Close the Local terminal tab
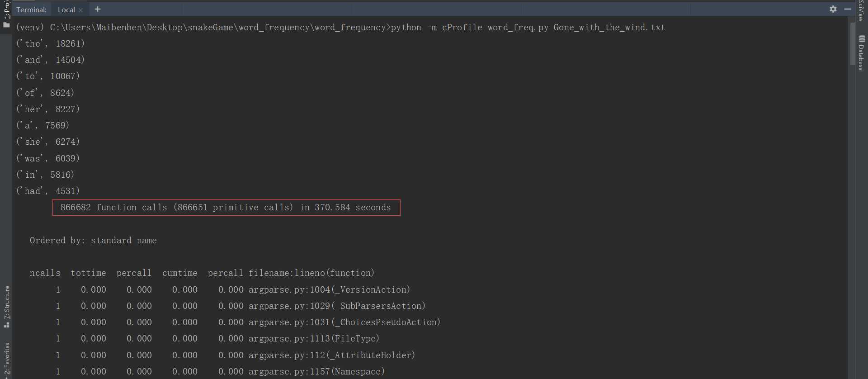Image resolution: width=868 pixels, height=379 pixels. pyautogui.click(x=81, y=10)
